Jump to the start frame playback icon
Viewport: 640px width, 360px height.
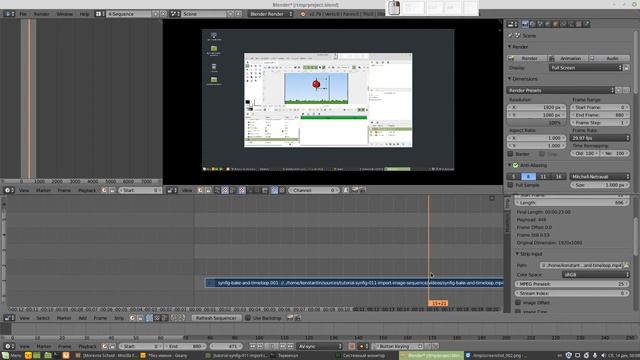(252, 346)
